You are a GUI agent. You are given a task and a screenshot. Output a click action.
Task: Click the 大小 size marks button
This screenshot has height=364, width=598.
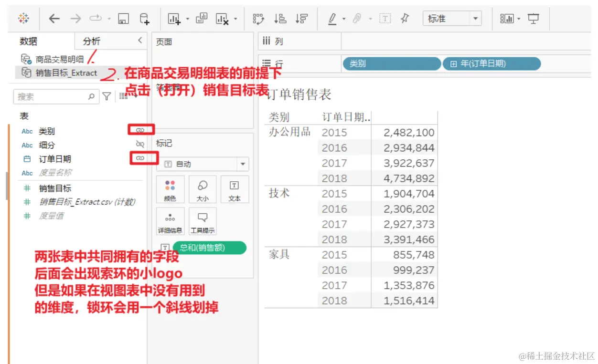[203, 190]
